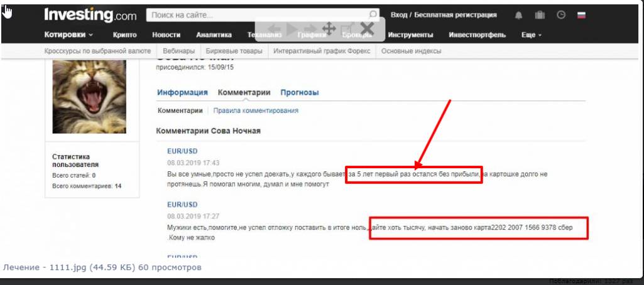The width and height of the screenshot is (644, 285).
Task: Open the Правила комментирования link
Action: click(256, 110)
